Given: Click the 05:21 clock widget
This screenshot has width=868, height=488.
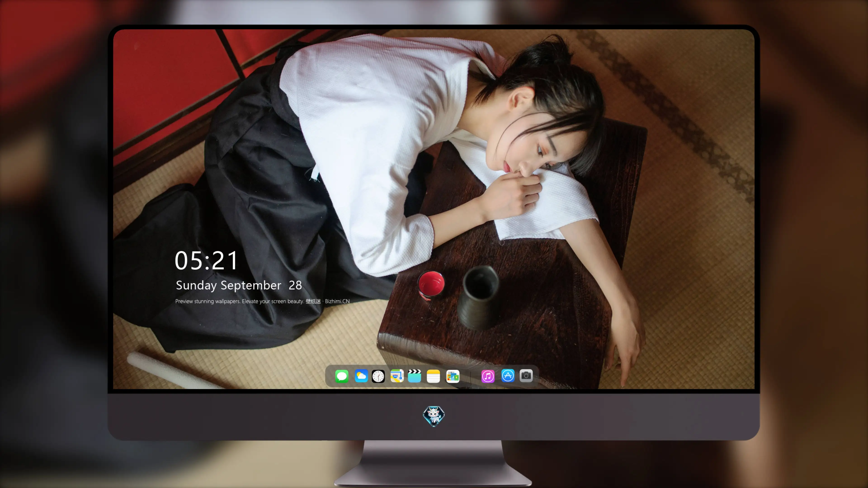Looking at the screenshot, I should coord(206,260).
